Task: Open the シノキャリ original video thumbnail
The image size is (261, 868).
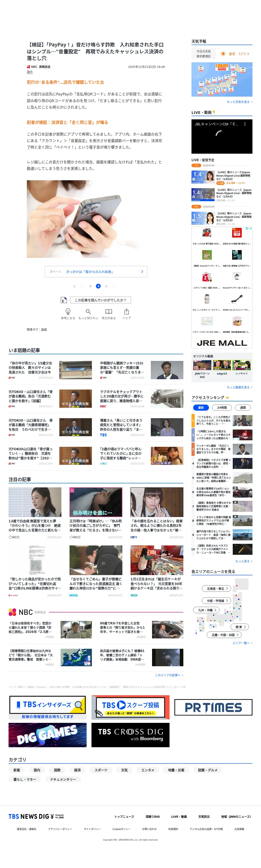Action: point(241,365)
